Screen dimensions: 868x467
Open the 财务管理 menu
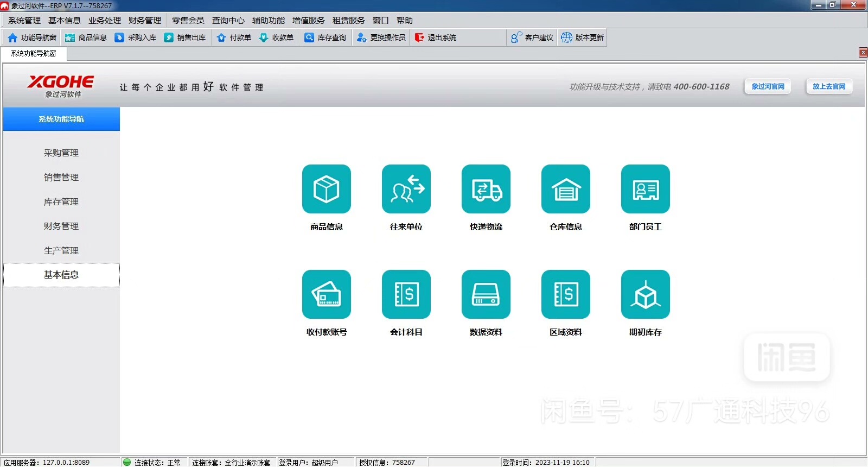(x=144, y=21)
